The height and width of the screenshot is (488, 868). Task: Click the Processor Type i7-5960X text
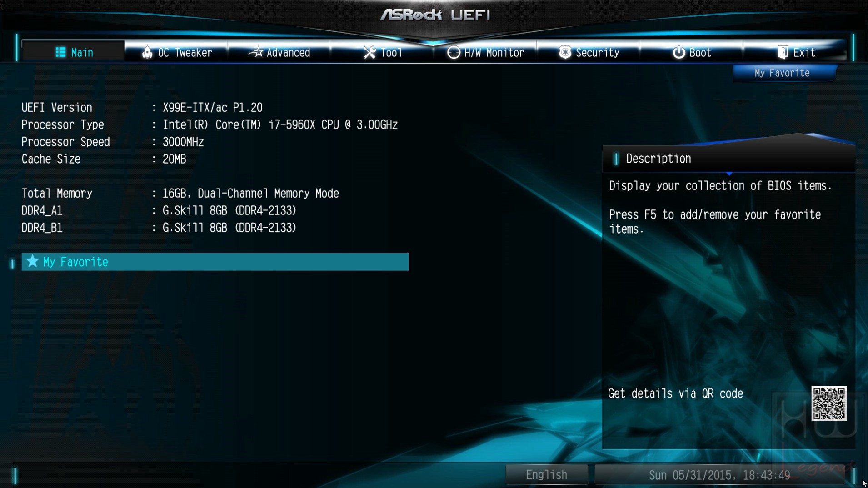280,125
